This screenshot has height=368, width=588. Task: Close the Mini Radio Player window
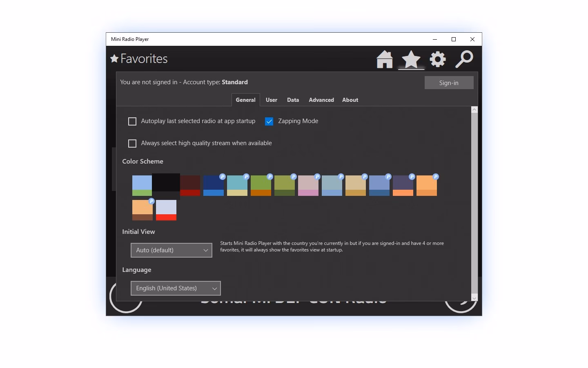472,39
